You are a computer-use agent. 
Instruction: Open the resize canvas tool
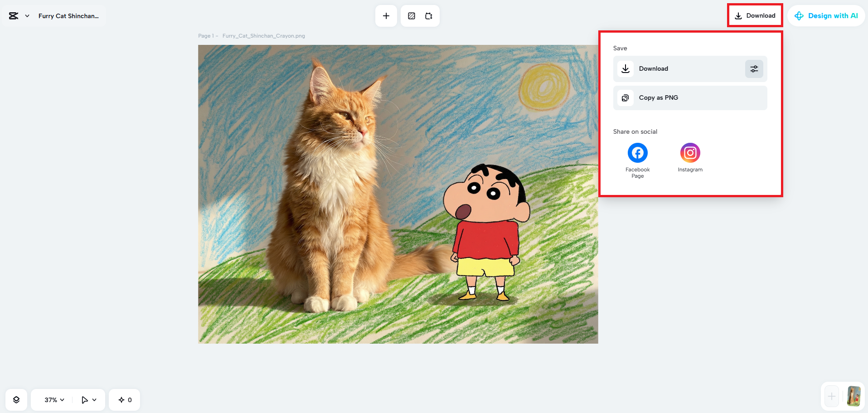(x=428, y=15)
